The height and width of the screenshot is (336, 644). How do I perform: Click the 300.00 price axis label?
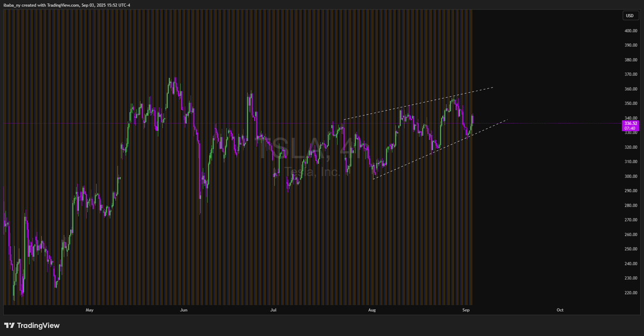[630, 176]
